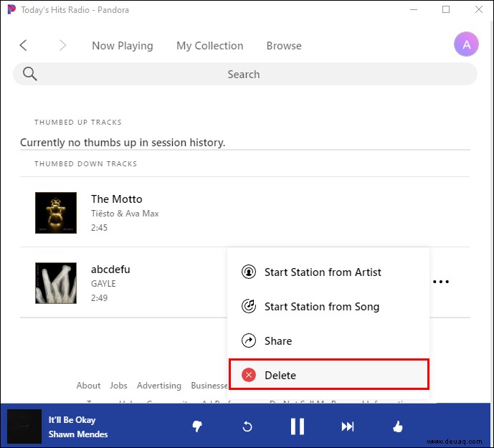Choose Start Station from Song

click(328, 306)
